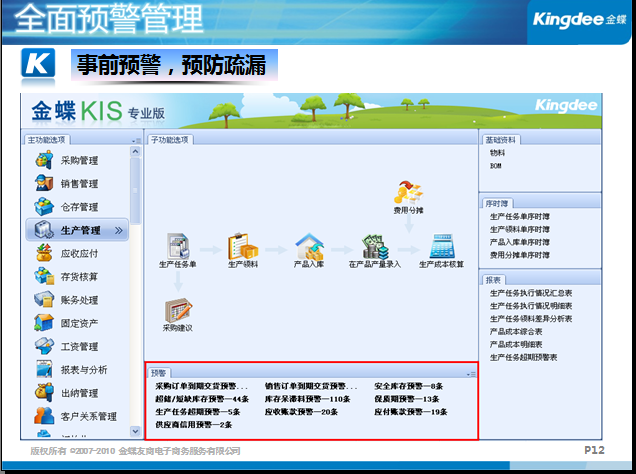Open 生产任务执行情况汇总表 report

tap(531, 293)
